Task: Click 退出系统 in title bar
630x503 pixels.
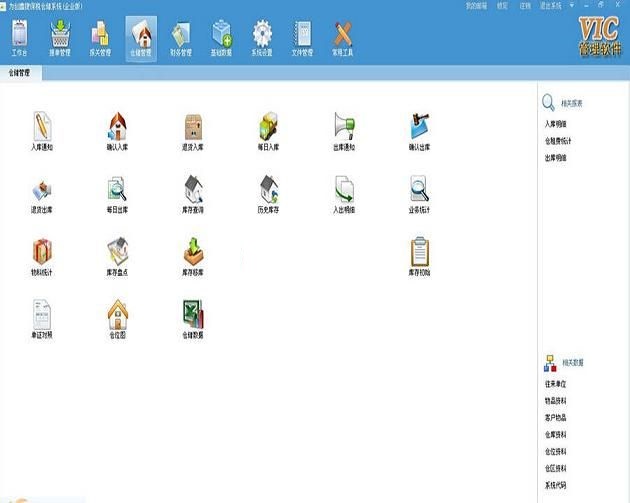Action: coord(550,6)
